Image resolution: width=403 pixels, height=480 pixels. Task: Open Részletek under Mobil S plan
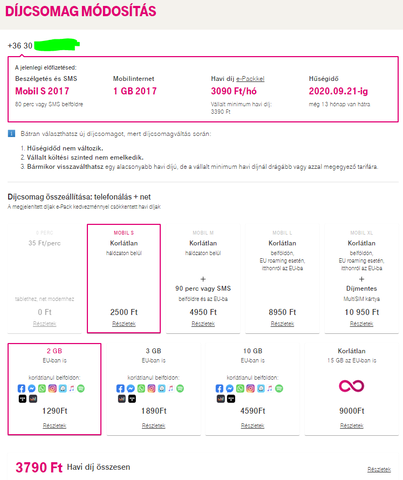(x=124, y=324)
